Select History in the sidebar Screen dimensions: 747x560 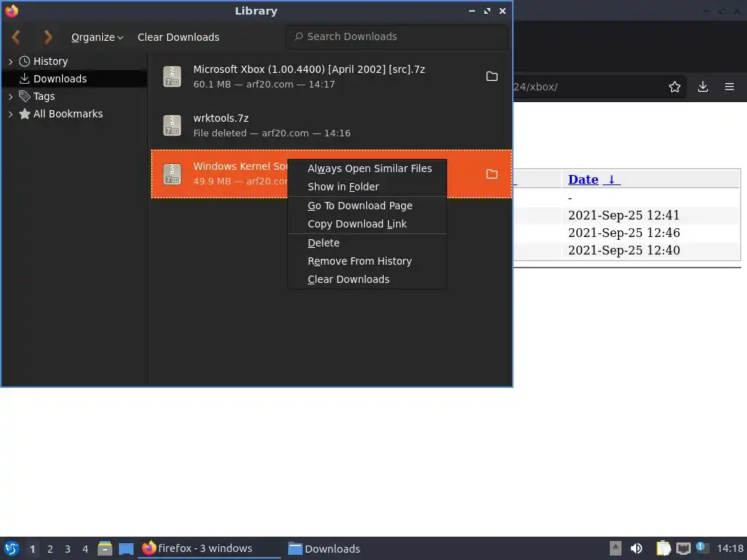[x=50, y=61]
